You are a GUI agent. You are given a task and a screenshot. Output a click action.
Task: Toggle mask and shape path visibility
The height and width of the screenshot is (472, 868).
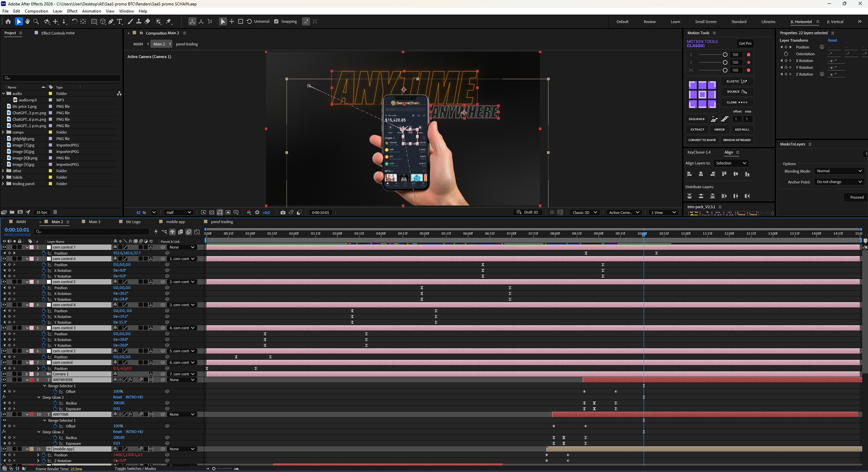220,212
